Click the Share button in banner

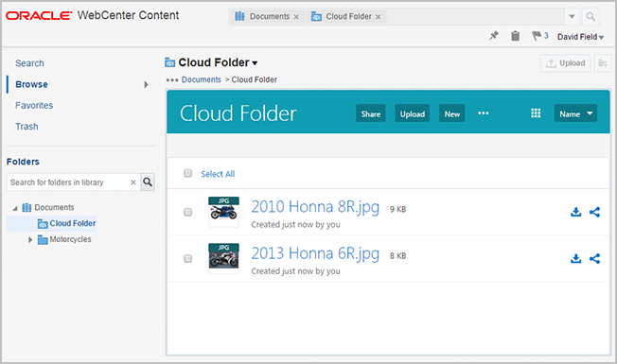point(371,113)
